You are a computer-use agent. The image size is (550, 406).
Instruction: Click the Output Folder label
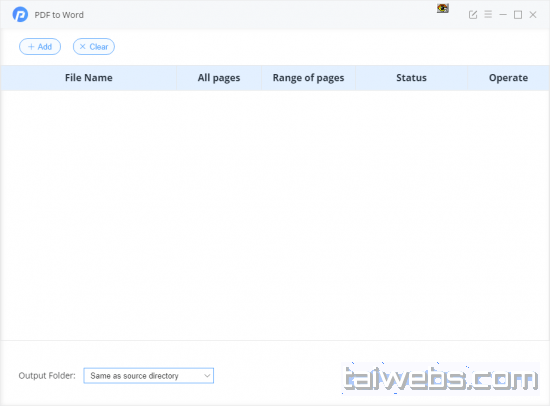pyautogui.click(x=47, y=376)
